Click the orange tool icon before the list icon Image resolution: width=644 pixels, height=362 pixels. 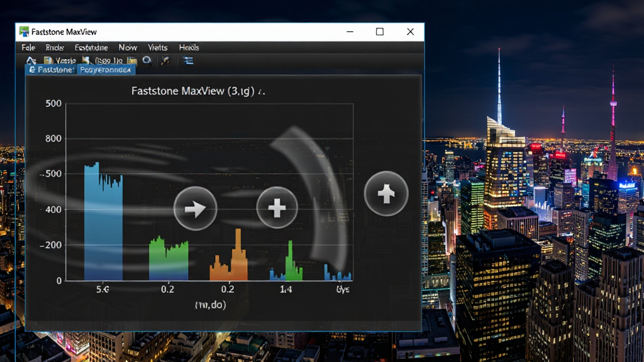pyautogui.click(x=165, y=61)
